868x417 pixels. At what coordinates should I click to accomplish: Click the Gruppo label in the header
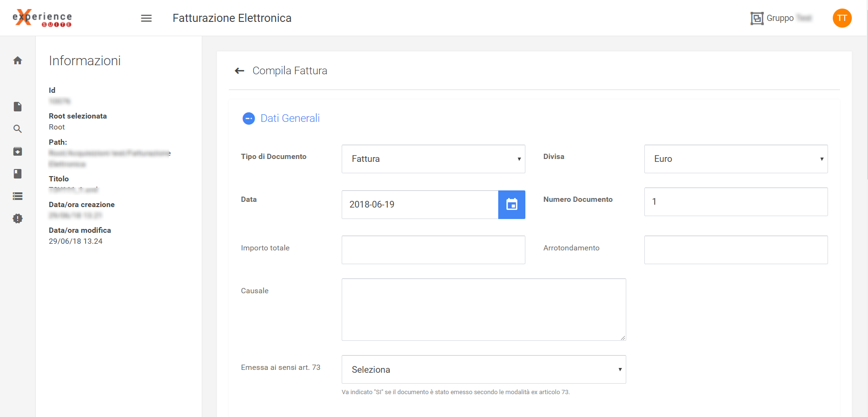click(780, 18)
